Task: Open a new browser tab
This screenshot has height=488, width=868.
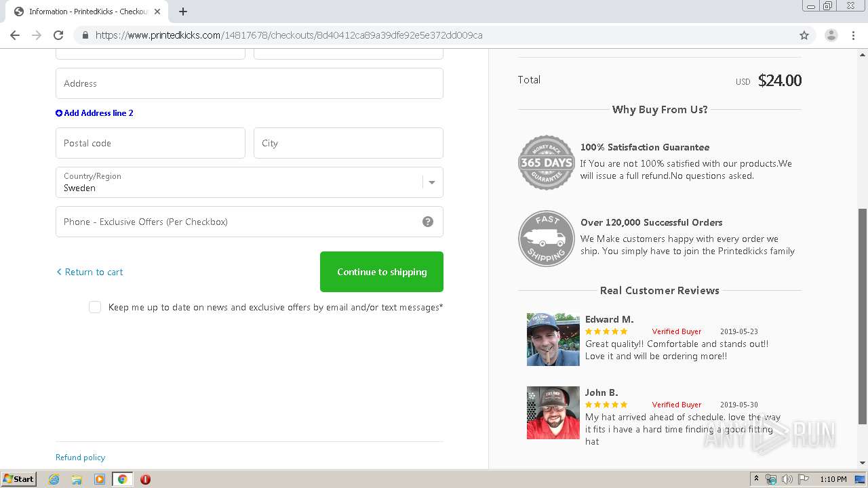Action: click(x=183, y=12)
